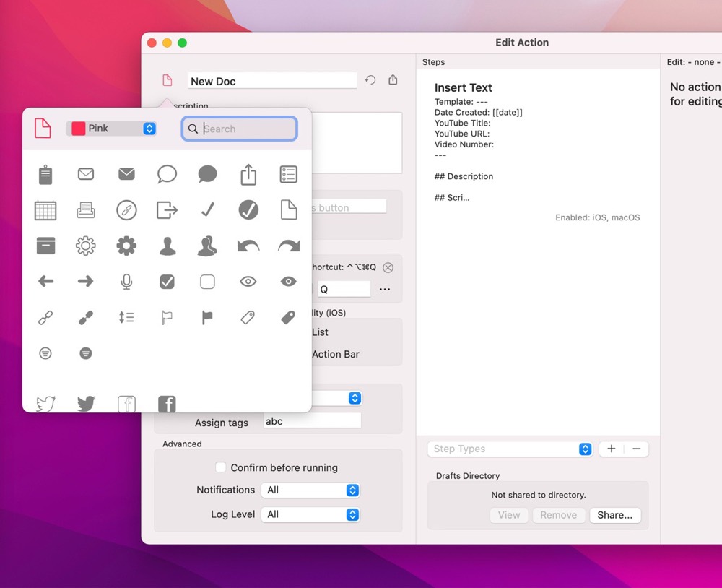This screenshot has width=722, height=588.
Task: Expand the Step Types dropdown
Action: [510, 449]
